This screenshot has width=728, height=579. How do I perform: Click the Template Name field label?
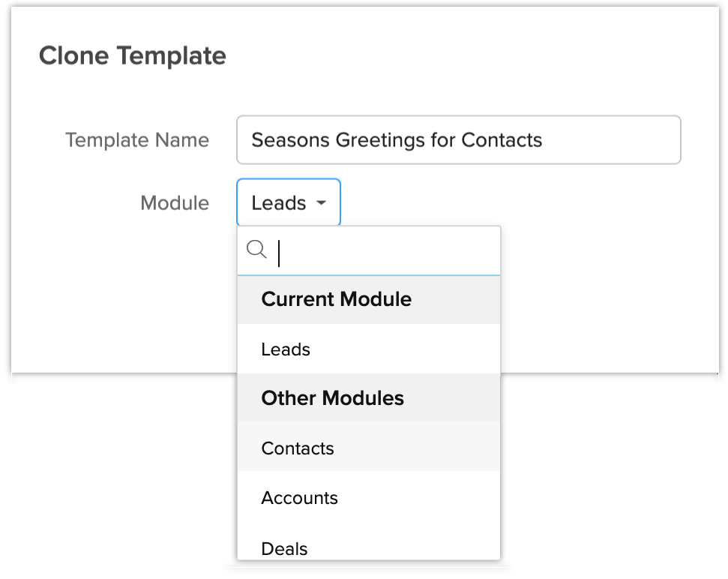pos(137,140)
